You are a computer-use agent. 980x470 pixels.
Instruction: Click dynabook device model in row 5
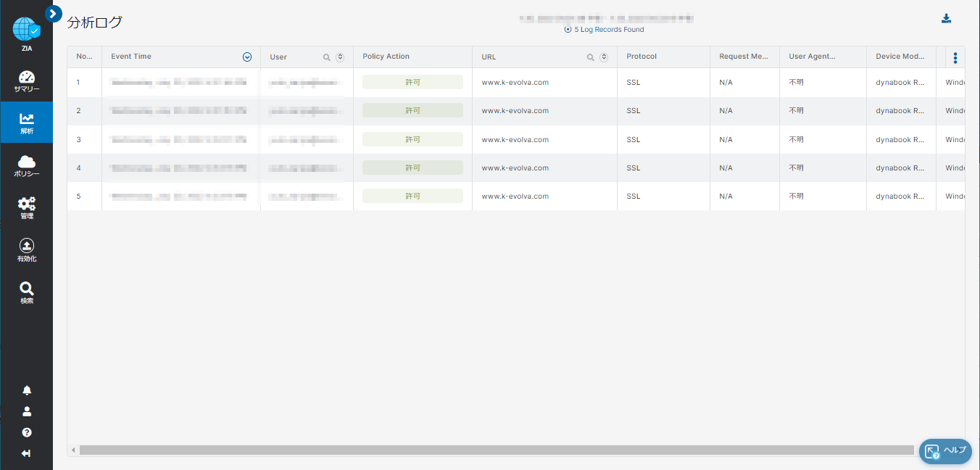point(900,196)
